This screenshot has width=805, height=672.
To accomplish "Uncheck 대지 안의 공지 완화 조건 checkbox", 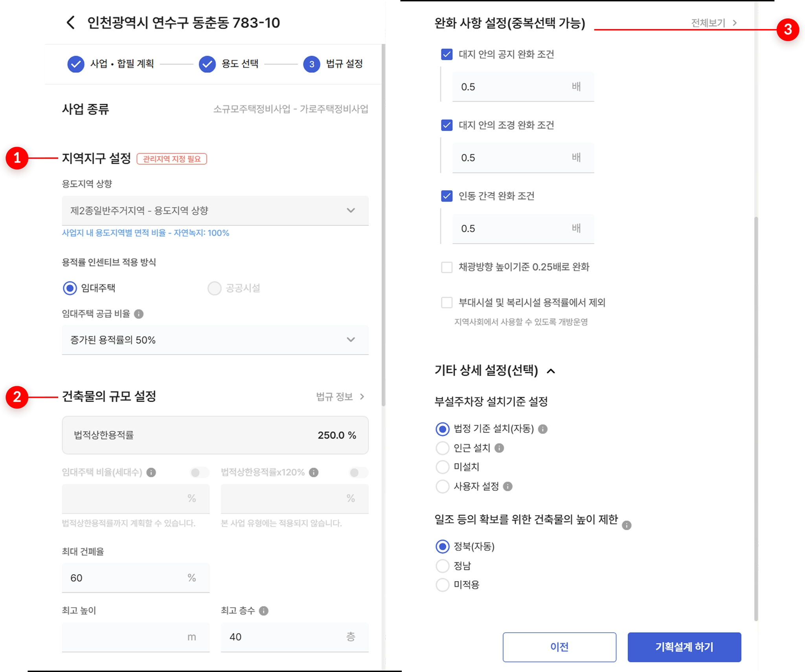I will tap(447, 54).
